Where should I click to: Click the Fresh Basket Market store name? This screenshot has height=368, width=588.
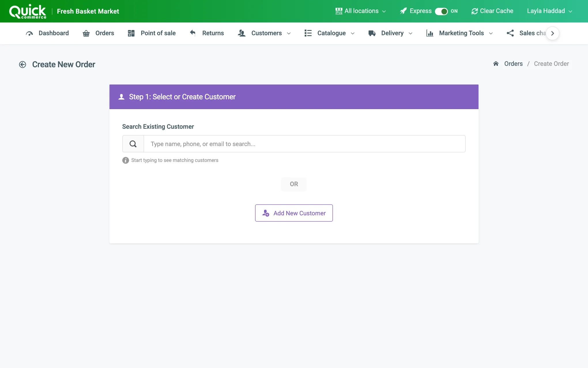88,11
